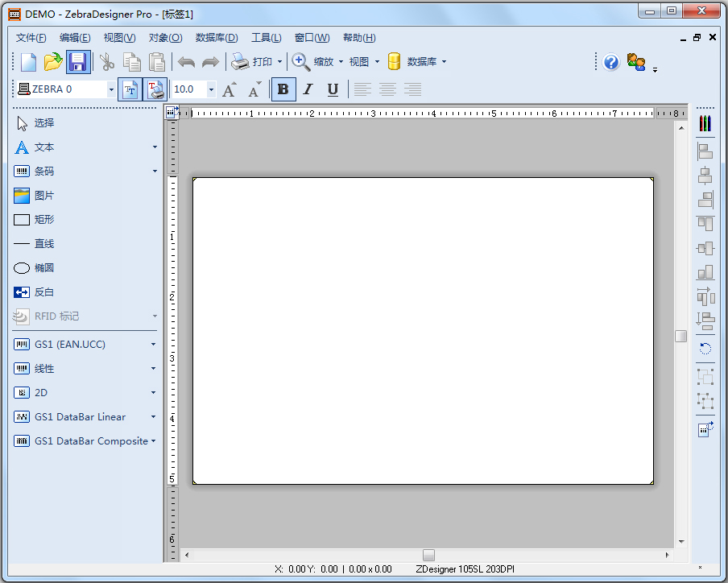
Task: Select the 椭圆 (Ellipse) drawing tool
Action: click(44, 267)
